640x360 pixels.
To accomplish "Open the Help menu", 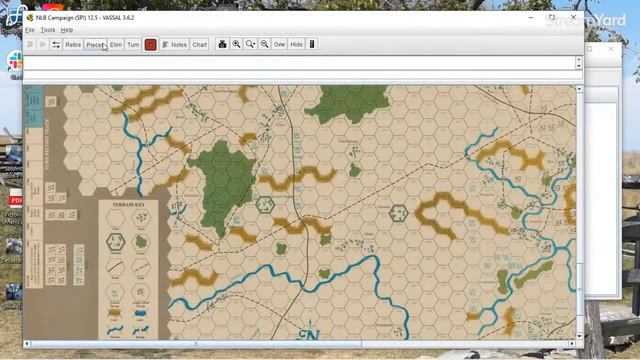I will pyautogui.click(x=67, y=30).
